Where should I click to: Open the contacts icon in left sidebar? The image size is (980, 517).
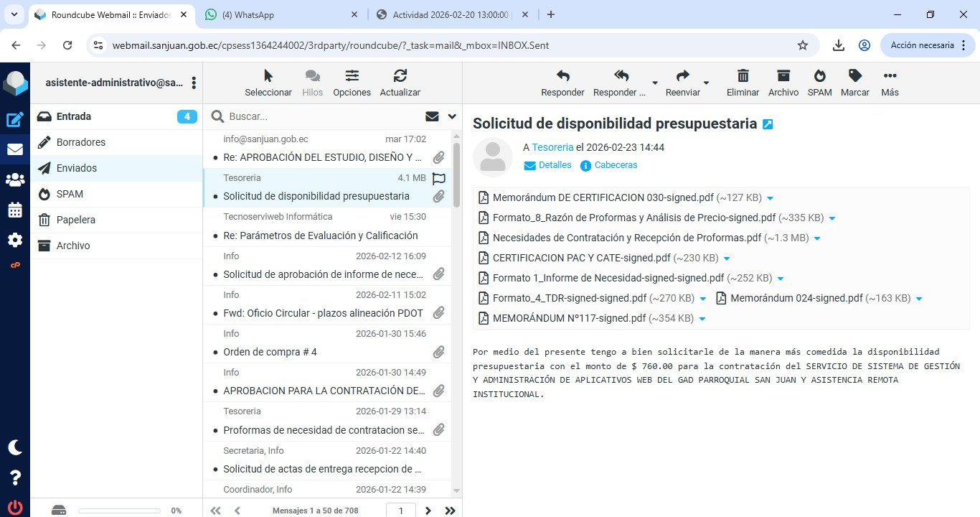(x=15, y=180)
